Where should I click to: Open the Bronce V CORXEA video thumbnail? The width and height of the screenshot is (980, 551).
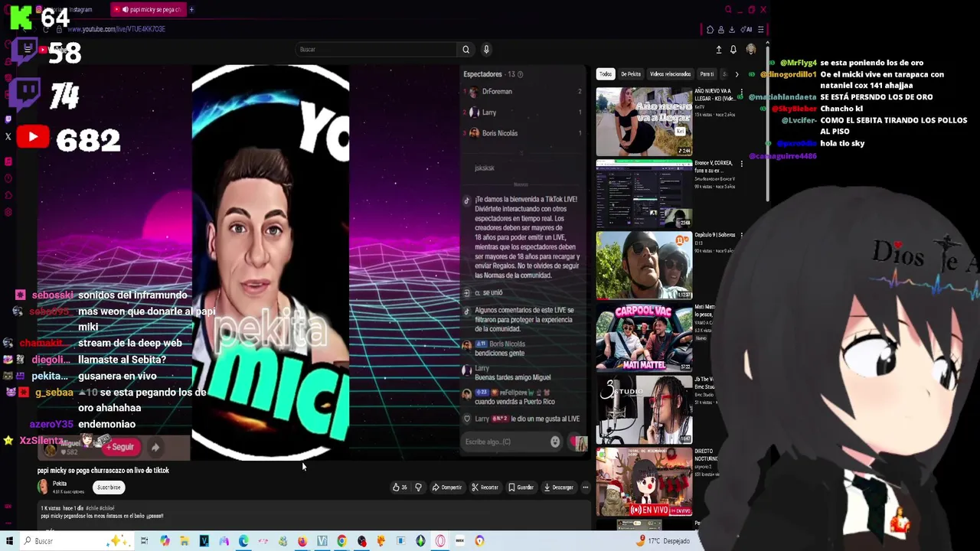click(644, 194)
